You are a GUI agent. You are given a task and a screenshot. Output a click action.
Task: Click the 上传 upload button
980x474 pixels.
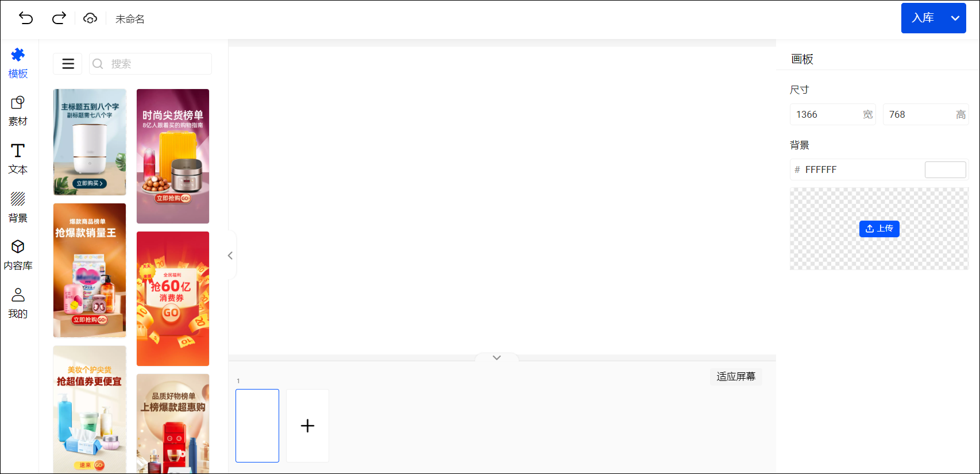coord(879,229)
